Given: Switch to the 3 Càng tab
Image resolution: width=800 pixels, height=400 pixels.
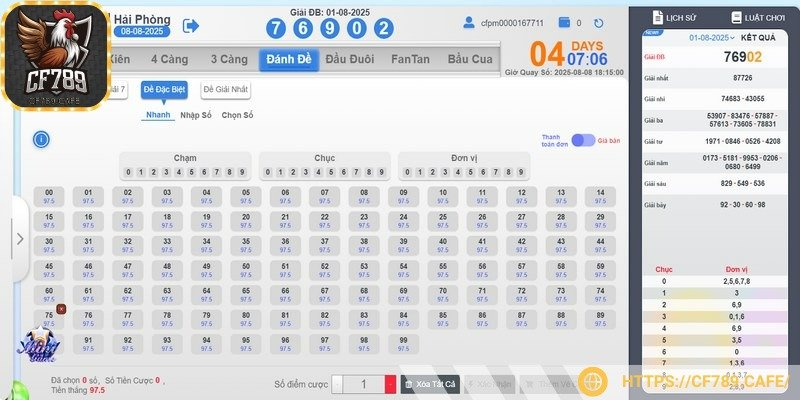Looking at the screenshot, I should pos(229,59).
